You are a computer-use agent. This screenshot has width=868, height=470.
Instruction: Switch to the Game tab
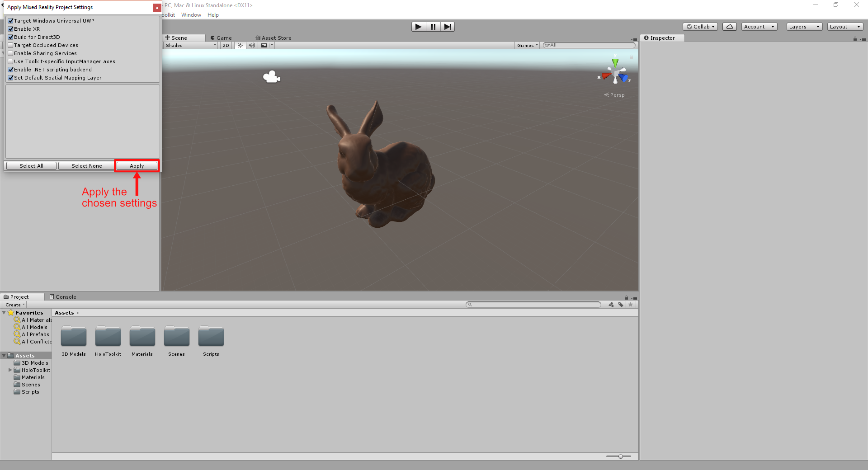click(222, 38)
